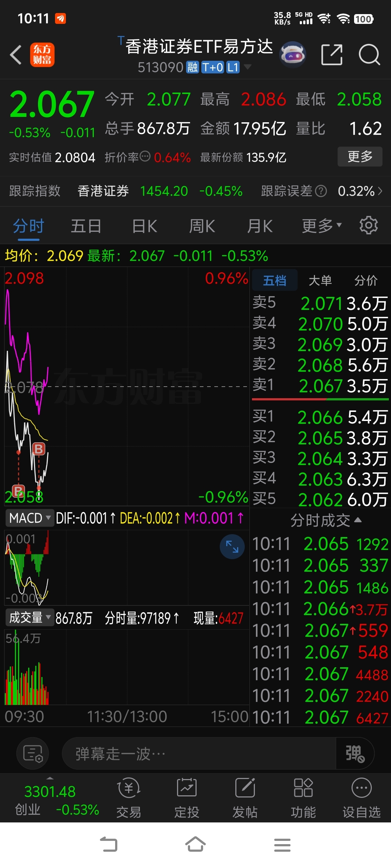Collapse the 分时成交 list
391x868 pixels.
pos(326,520)
